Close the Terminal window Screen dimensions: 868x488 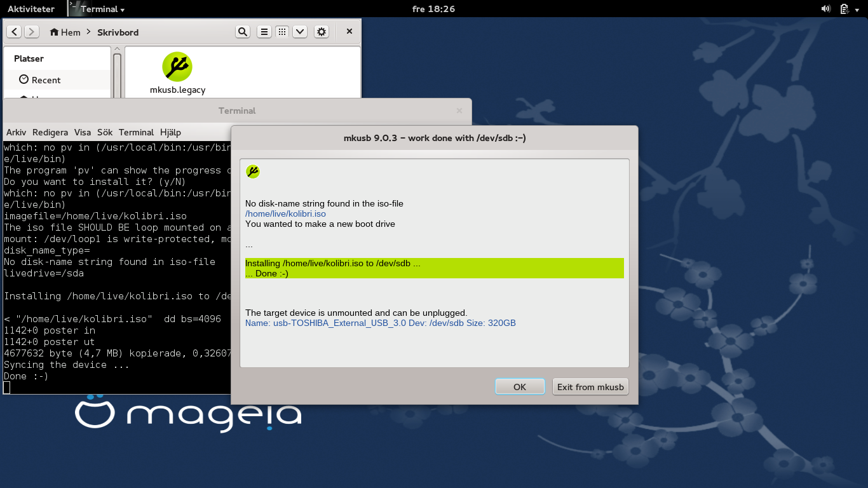coord(459,111)
